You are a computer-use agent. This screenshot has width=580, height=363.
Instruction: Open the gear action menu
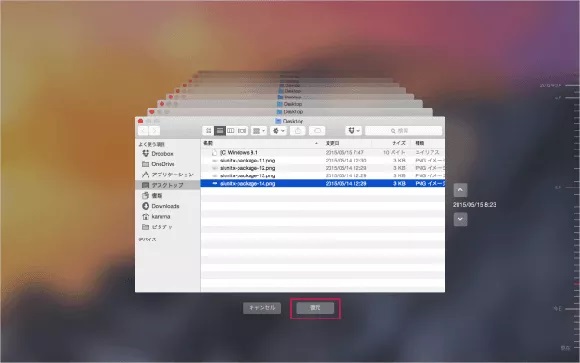[x=278, y=131]
